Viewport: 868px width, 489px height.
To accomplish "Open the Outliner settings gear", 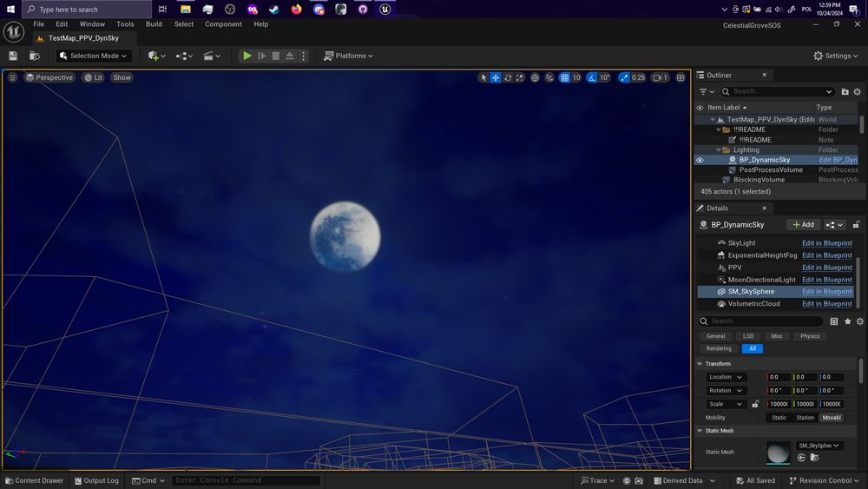I will (857, 91).
